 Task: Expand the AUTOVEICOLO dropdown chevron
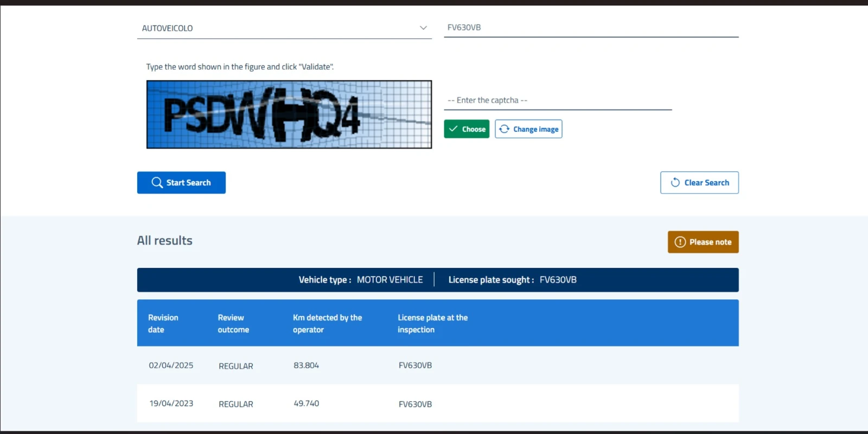pos(423,28)
